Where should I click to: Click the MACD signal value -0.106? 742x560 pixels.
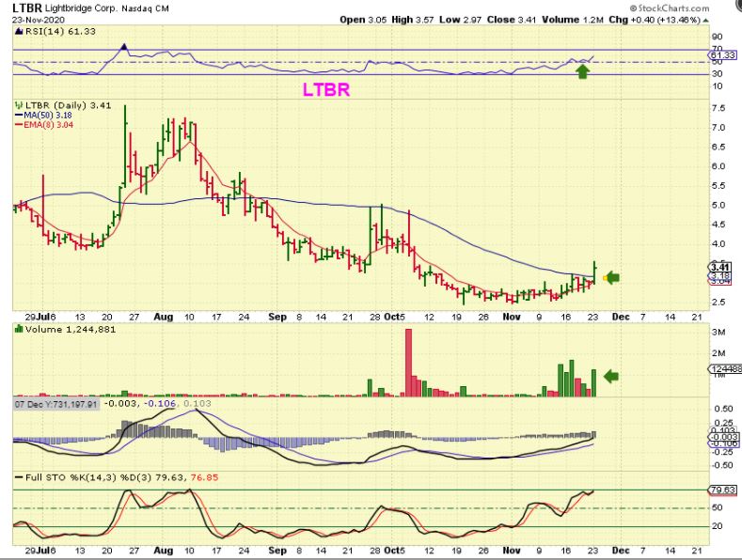[160, 404]
